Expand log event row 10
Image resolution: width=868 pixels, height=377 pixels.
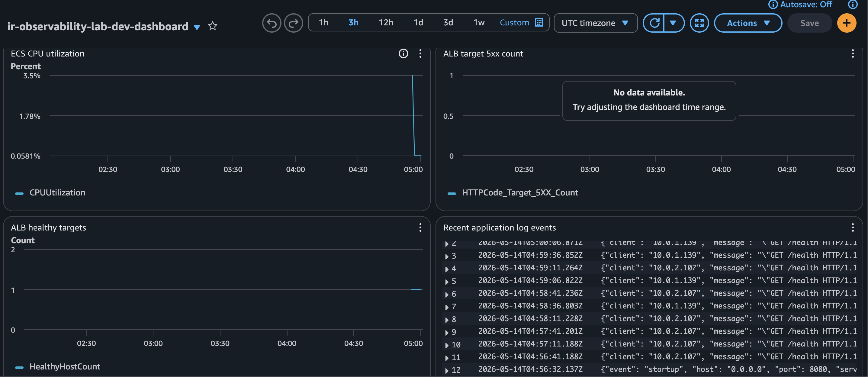(447, 345)
